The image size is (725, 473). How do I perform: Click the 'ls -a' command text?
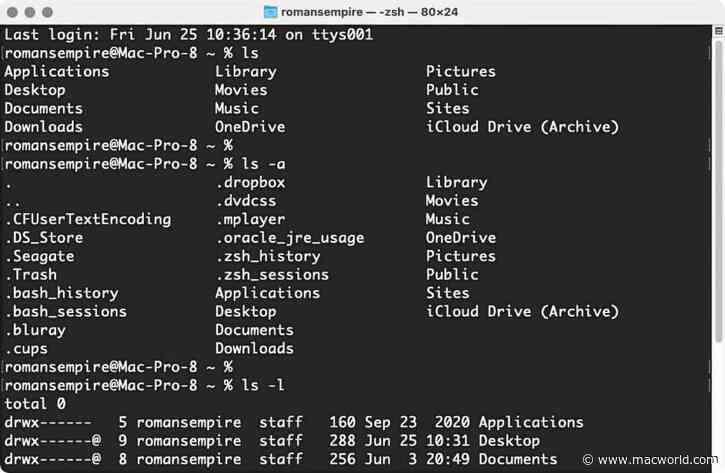coord(264,164)
